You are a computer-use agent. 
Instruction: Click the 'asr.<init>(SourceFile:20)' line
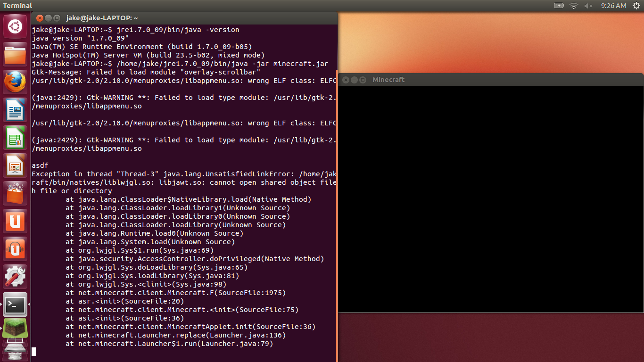(x=125, y=301)
